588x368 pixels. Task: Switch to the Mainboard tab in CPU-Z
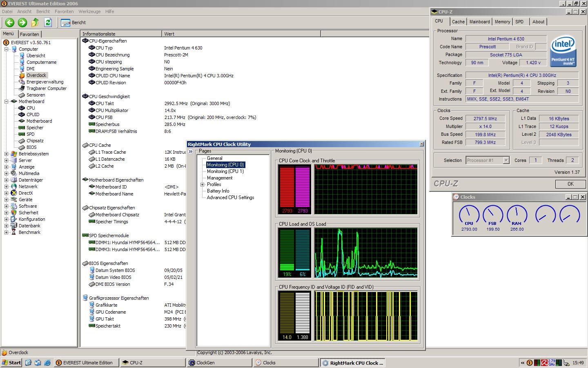pyautogui.click(x=479, y=22)
